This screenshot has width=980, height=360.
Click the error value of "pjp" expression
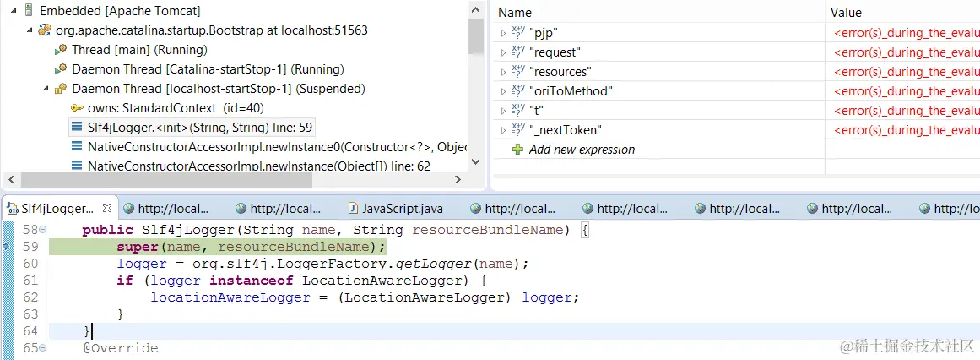(x=907, y=33)
